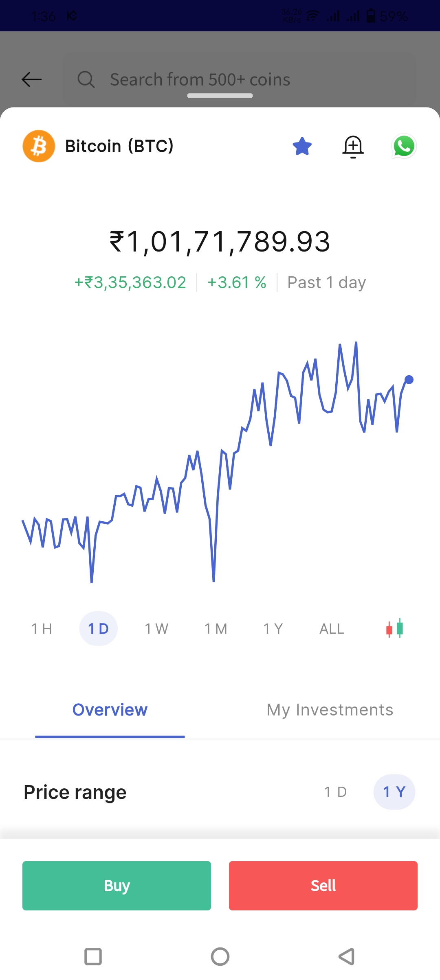The image size is (440, 980).
Task: Show the ALL time chart
Action: point(332,629)
